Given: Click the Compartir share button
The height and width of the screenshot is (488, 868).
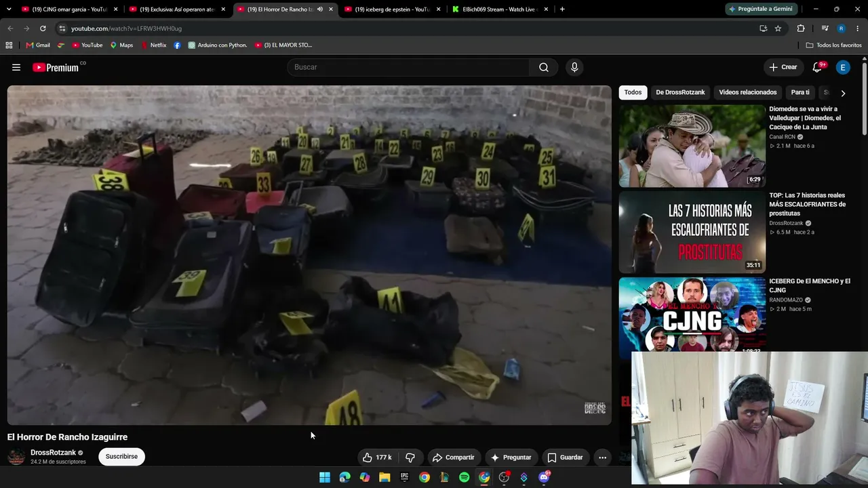Looking at the screenshot, I should pyautogui.click(x=454, y=457).
